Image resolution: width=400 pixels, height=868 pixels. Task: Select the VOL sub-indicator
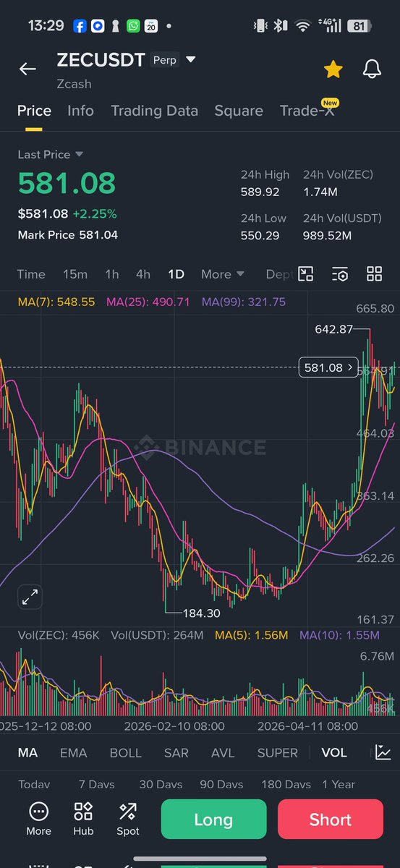point(333,753)
